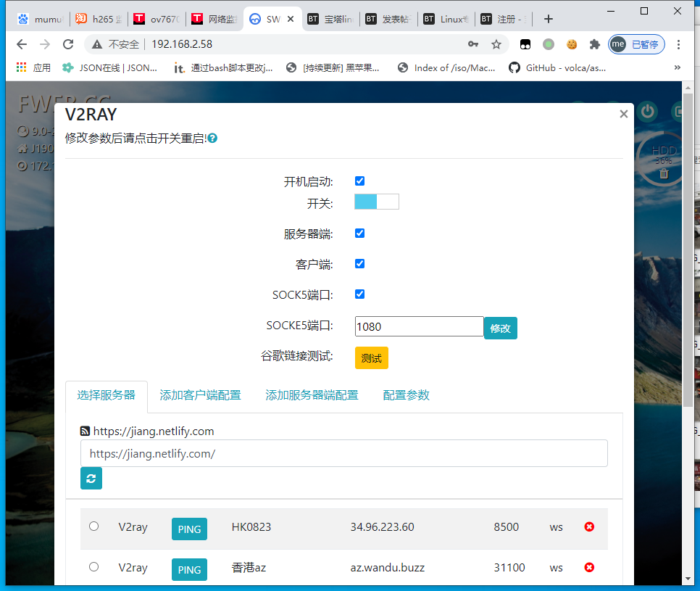Screen dimensions: 700x591
Task: Uncheck the 客户端 checkbox
Action: coord(360,264)
